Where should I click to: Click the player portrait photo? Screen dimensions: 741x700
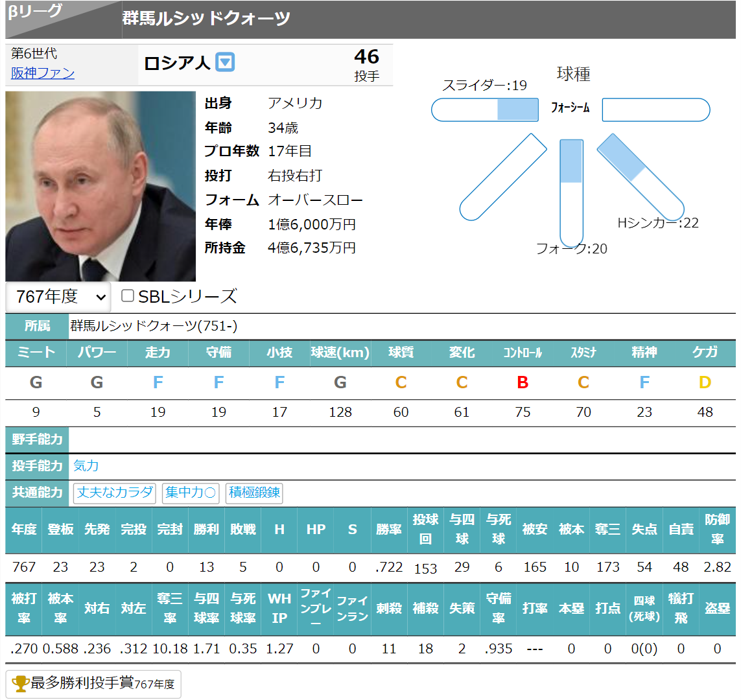[x=100, y=186]
